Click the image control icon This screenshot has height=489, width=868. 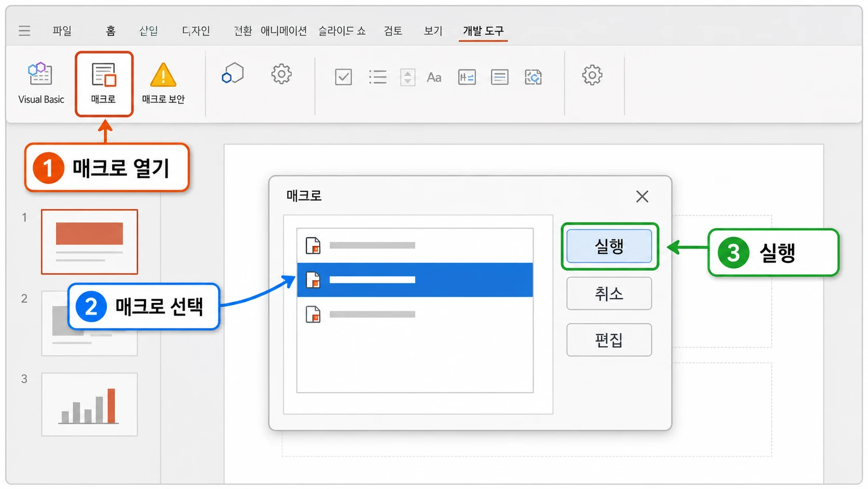tap(533, 77)
